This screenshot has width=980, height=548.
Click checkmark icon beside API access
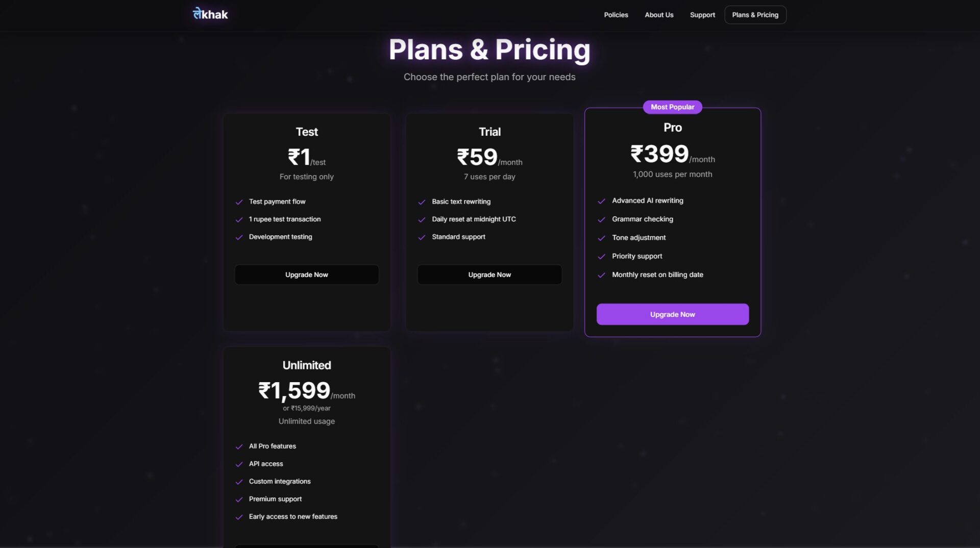click(x=239, y=464)
